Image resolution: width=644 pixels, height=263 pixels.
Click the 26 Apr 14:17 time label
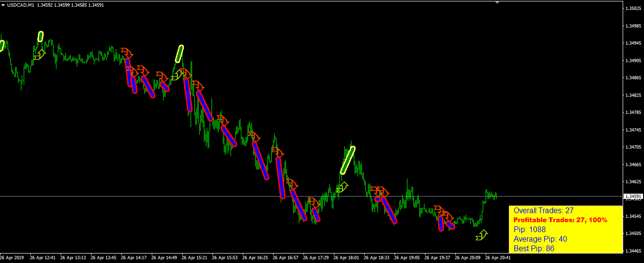(x=134, y=258)
